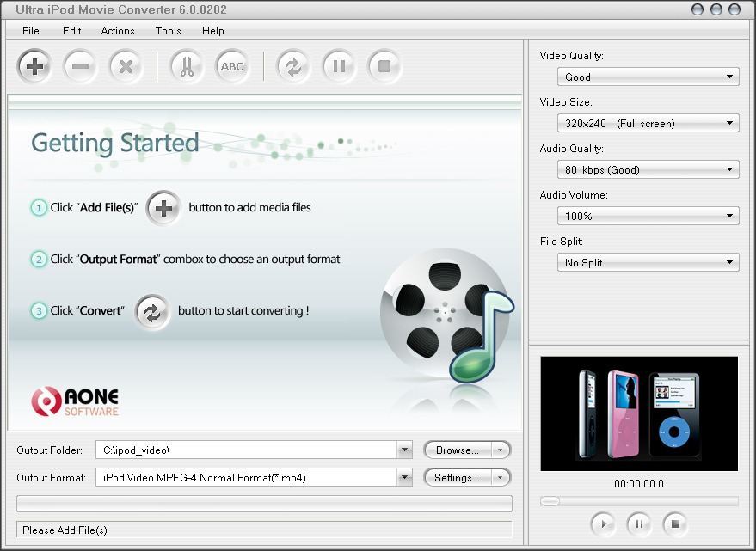Click the Pause conversion toolbar icon
756x551 pixels.
pos(339,66)
